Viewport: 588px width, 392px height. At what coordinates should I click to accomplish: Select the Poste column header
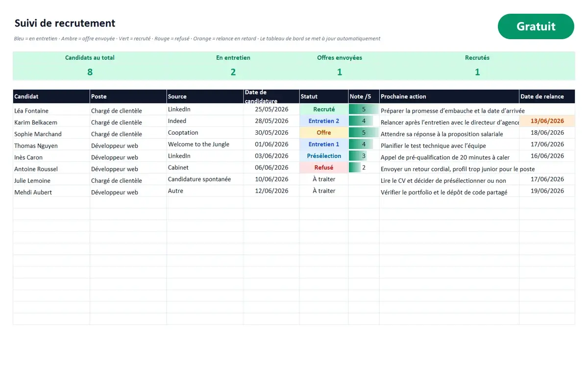click(x=128, y=97)
